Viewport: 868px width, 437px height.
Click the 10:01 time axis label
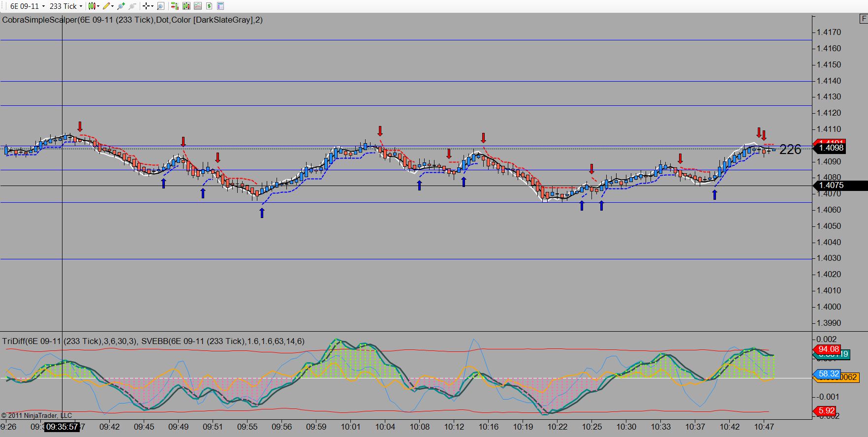click(350, 427)
